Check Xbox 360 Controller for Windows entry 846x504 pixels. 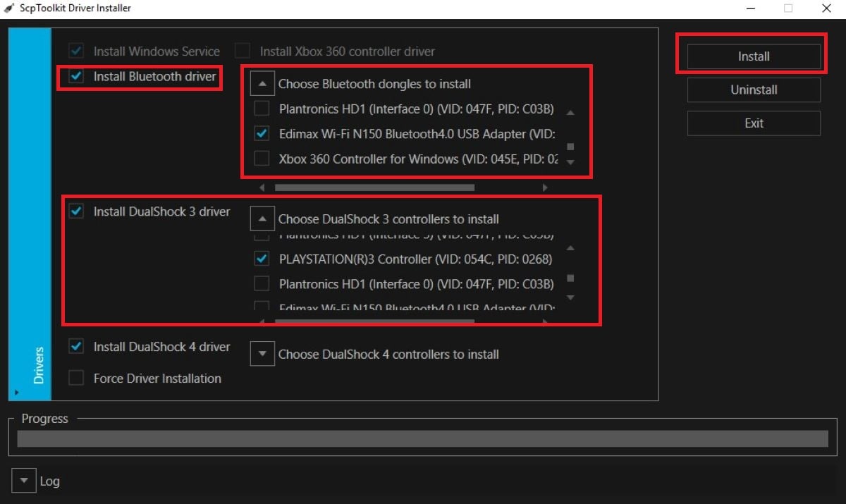click(262, 159)
